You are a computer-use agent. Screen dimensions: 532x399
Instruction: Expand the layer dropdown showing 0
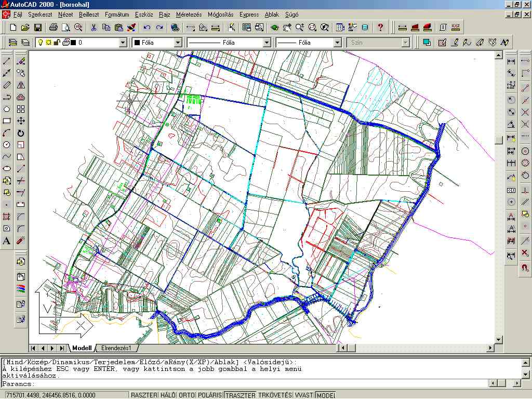123,43
